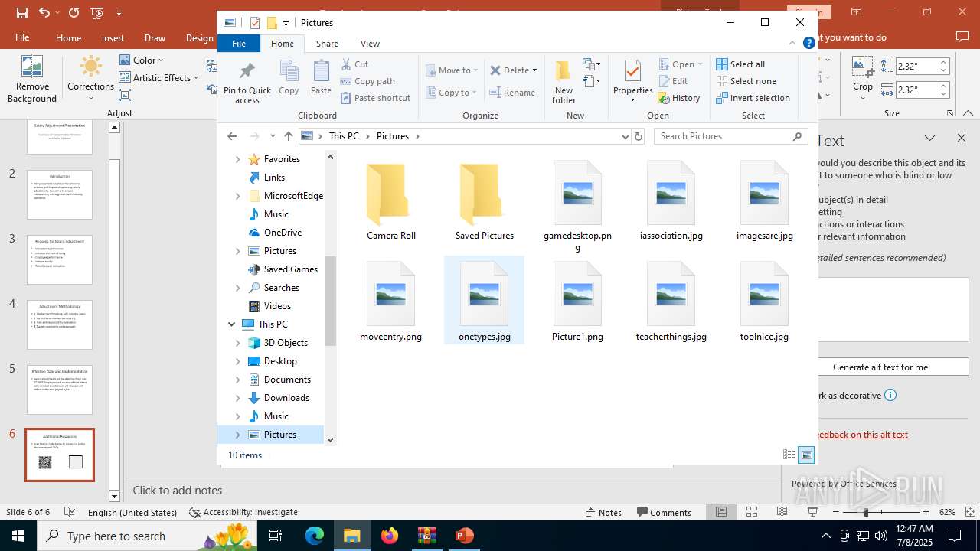Screen dimensions: 980x551
Task: Click Select all in the ribbon
Action: pos(740,64)
